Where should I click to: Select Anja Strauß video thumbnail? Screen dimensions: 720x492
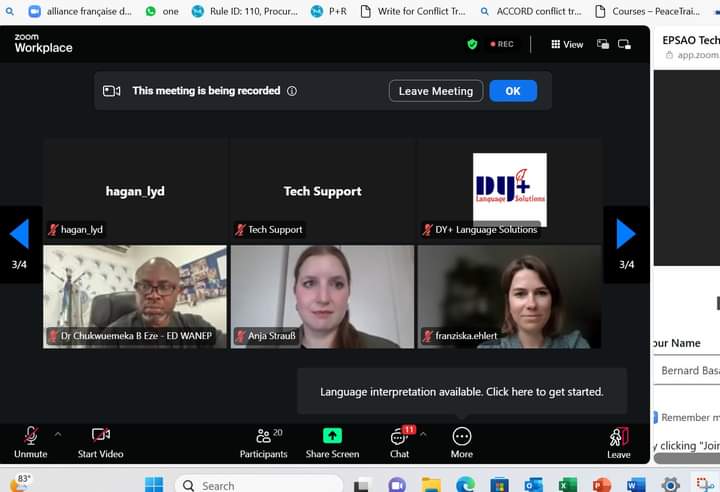[x=322, y=296]
